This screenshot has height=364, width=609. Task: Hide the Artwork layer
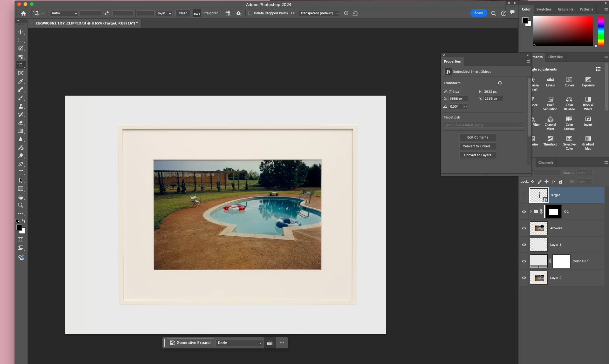[524, 228]
